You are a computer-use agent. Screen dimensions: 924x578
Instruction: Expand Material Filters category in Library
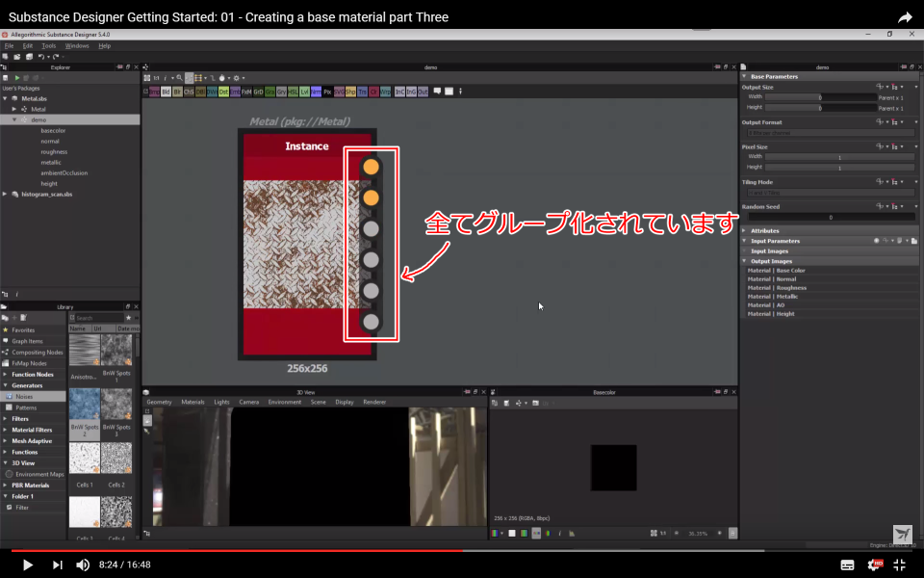[6, 430]
